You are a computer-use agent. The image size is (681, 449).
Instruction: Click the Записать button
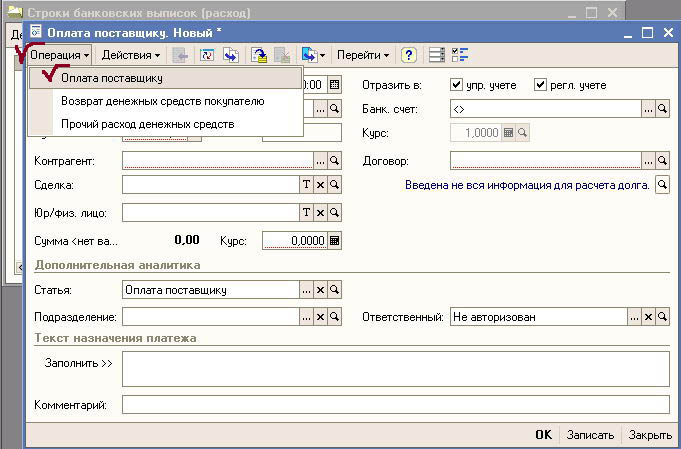pyautogui.click(x=588, y=435)
